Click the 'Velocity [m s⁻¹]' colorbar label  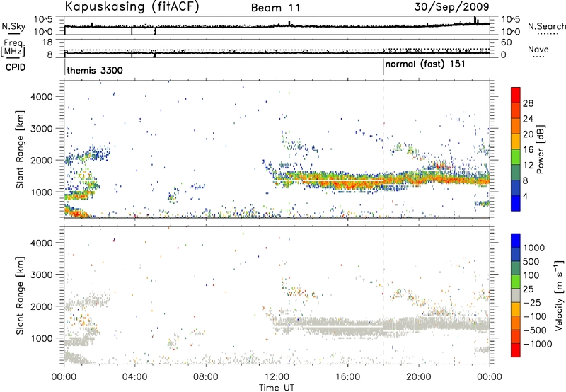click(559, 295)
